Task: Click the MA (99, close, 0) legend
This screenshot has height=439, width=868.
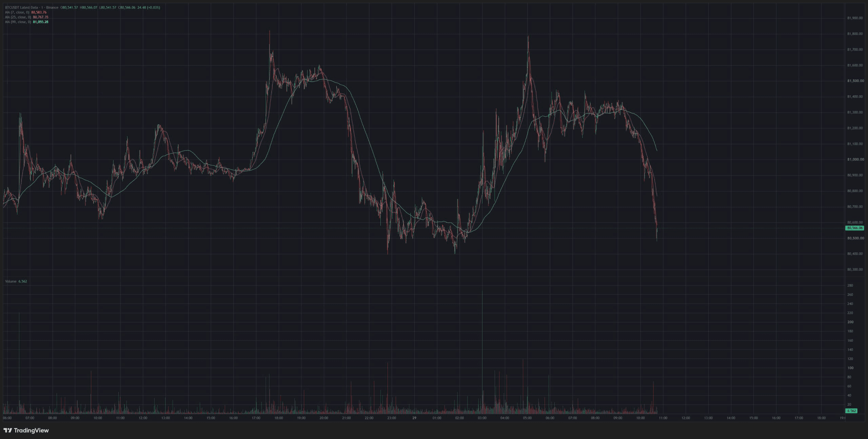Action: point(18,22)
